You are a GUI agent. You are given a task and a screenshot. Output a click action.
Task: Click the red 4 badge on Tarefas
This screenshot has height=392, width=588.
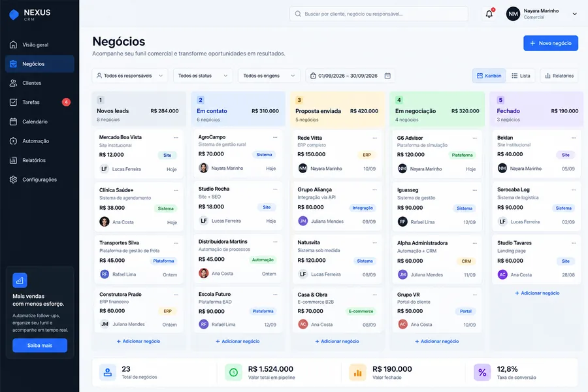(x=67, y=102)
